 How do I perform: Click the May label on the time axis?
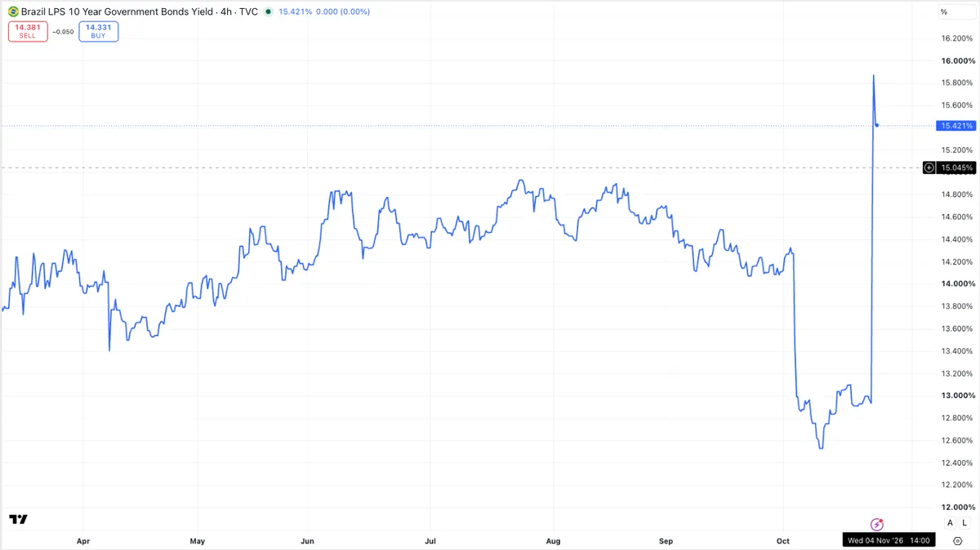click(x=197, y=541)
